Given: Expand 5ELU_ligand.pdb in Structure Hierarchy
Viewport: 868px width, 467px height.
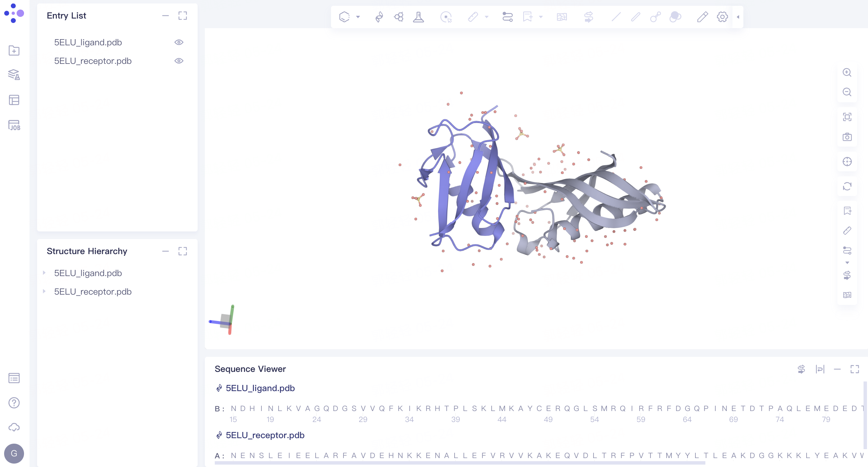Looking at the screenshot, I should (44, 273).
